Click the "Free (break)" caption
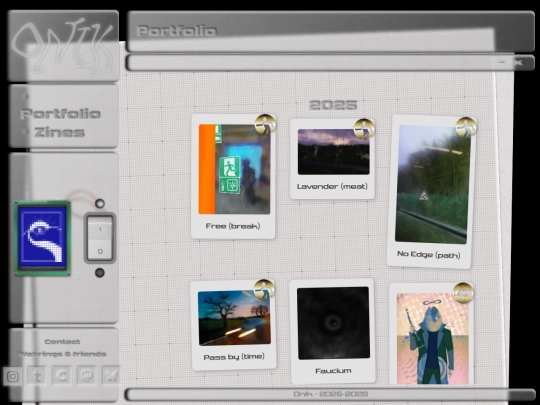Viewport: 540px width, 405px height. [233, 226]
